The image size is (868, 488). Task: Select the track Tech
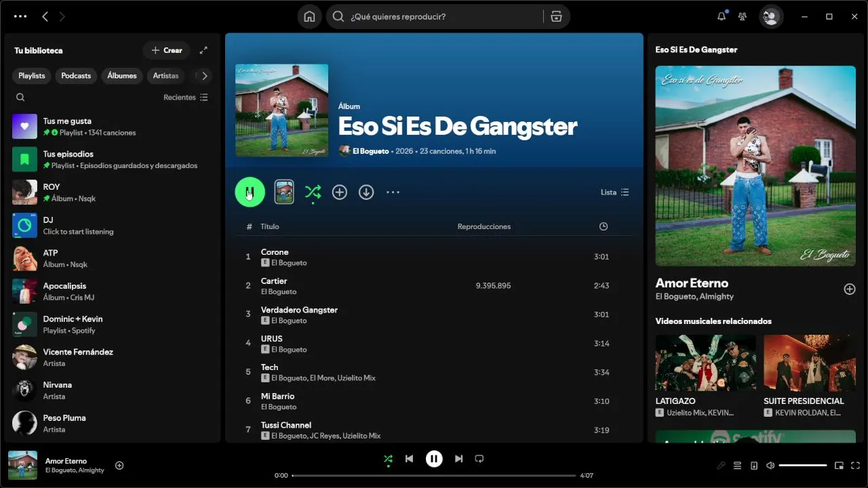click(x=434, y=372)
